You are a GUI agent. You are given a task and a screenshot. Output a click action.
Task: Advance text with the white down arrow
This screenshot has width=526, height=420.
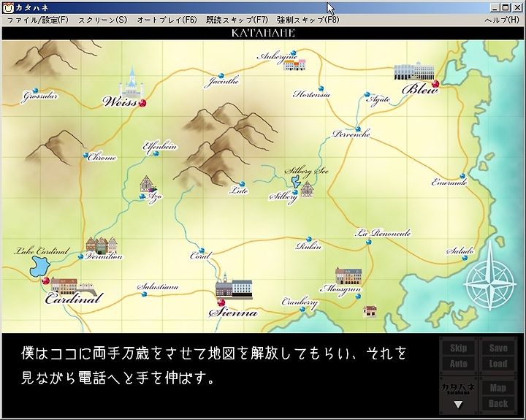tap(458, 404)
